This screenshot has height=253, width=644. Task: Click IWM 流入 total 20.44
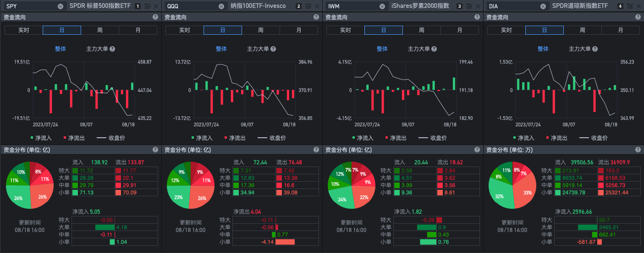point(421,162)
